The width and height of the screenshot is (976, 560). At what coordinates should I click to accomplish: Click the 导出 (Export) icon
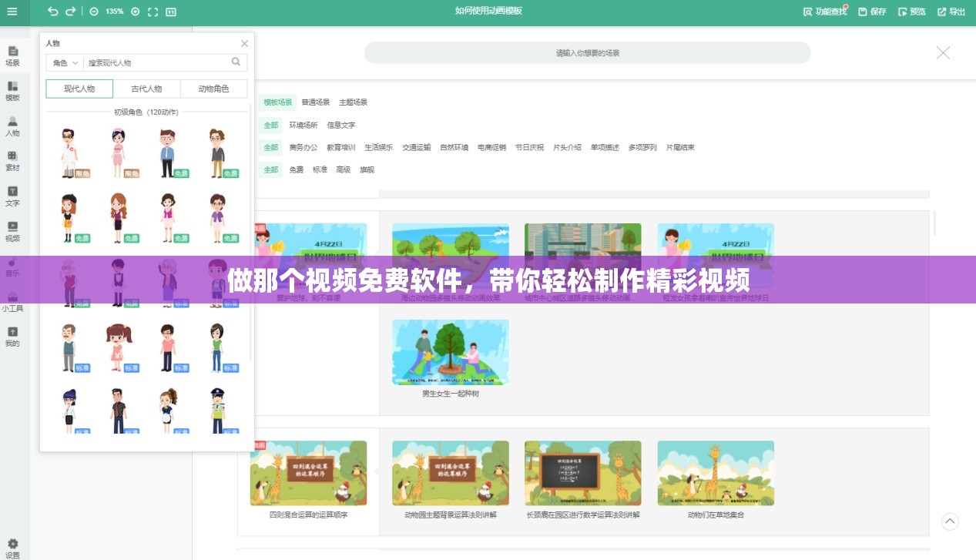click(x=951, y=12)
